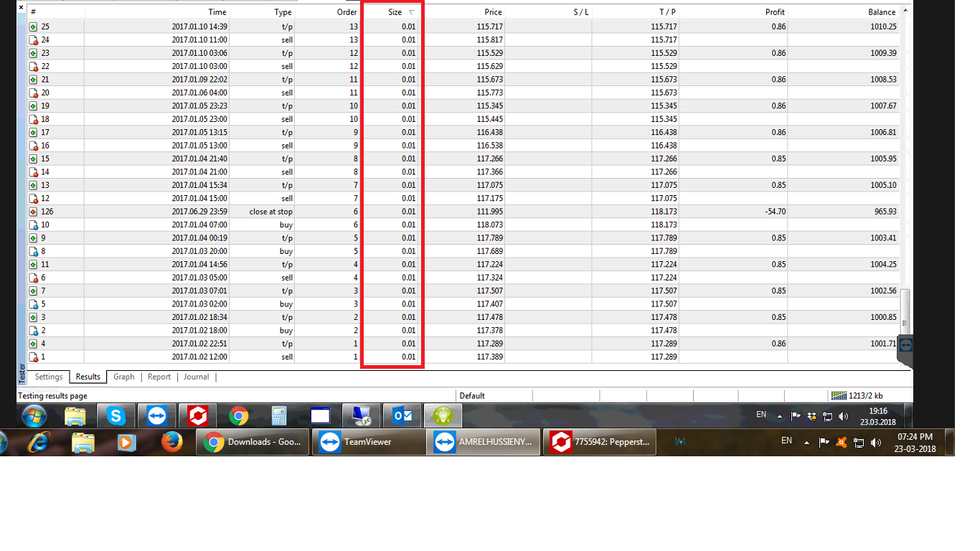Viewport: 980px width, 551px height.
Task: Switch to the Journal tab
Action: coord(196,377)
